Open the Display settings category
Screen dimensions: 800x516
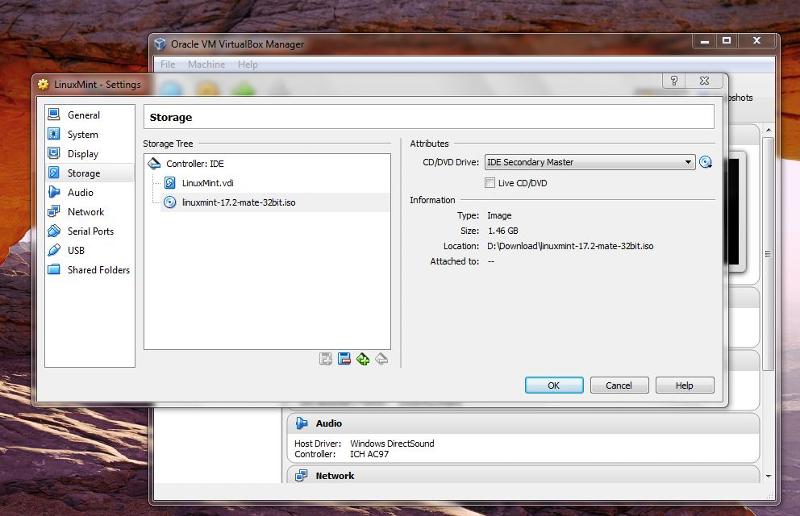pos(83,154)
